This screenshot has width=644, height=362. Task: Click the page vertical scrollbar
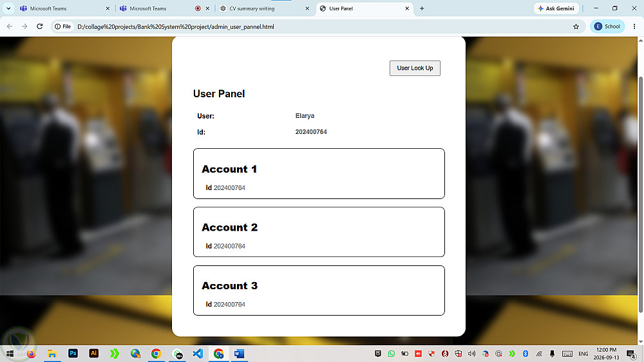point(641,193)
